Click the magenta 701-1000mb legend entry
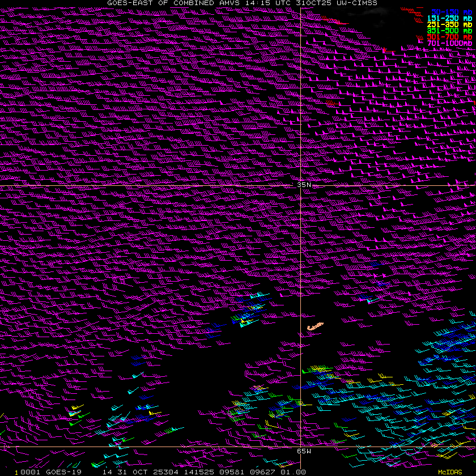 point(449,43)
